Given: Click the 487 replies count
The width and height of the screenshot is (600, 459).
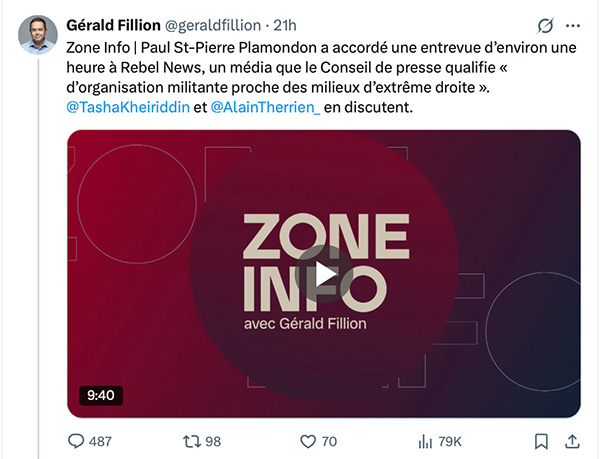Looking at the screenshot, I should tap(100, 441).
